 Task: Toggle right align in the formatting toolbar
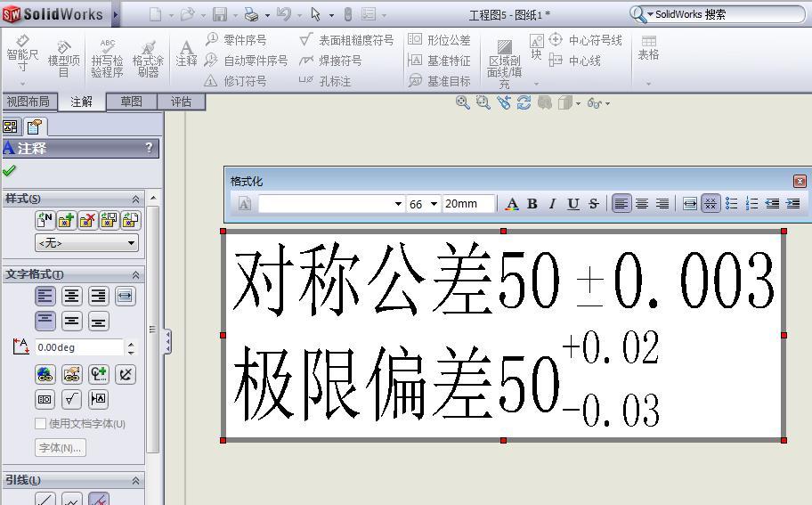coord(662,204)
